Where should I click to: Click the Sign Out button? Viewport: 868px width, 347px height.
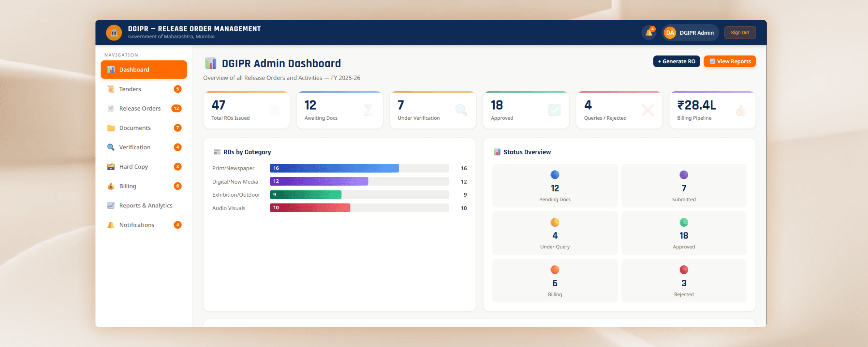740,33
